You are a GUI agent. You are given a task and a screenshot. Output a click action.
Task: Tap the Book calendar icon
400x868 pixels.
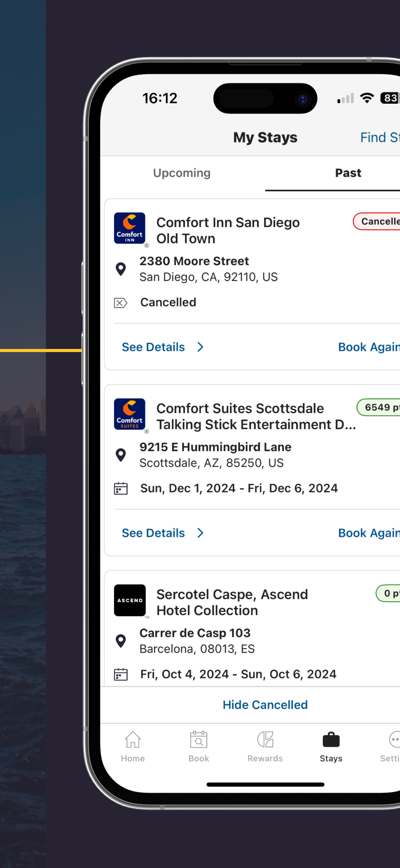click(x=199, y=740)
